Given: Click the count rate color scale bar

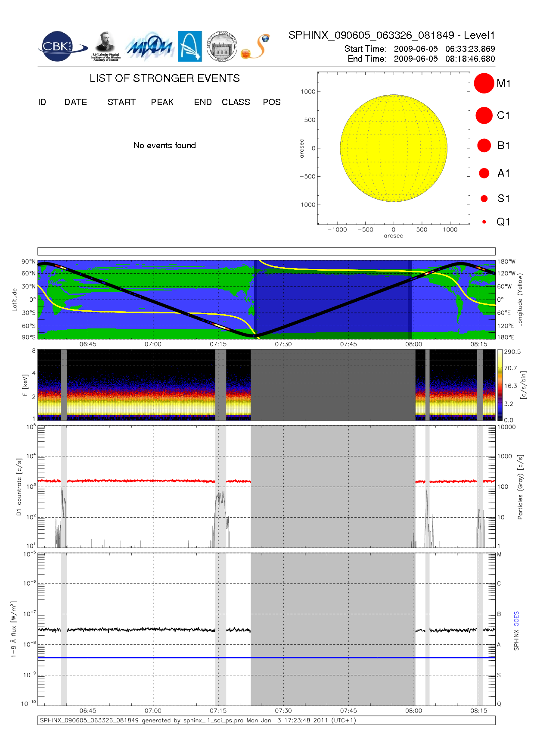Looking at the screenshot, I should (x=500, y=385).
